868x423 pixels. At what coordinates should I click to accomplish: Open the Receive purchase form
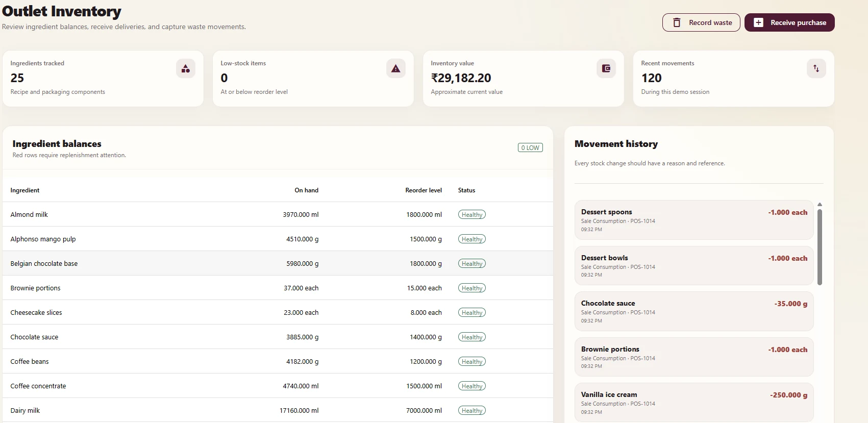pos(789,22)
